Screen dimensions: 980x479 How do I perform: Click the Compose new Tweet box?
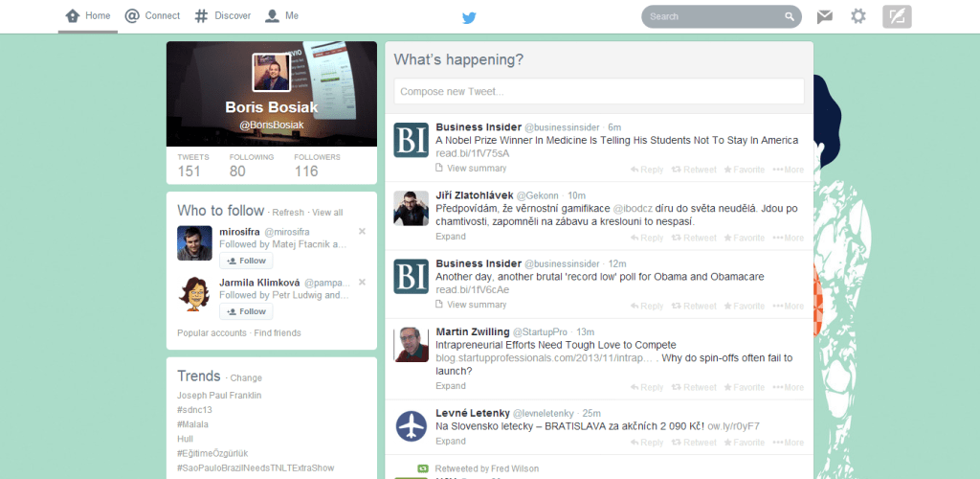click(x=599, y=91)
